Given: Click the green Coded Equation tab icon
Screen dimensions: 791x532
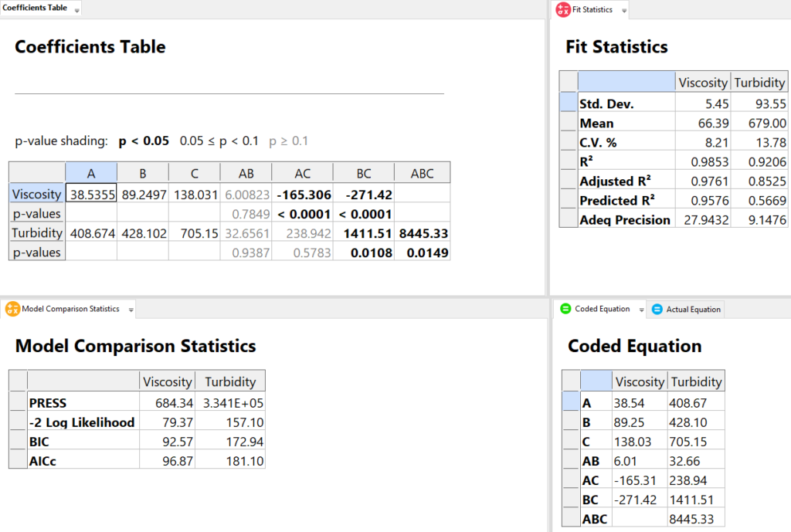Looking at the screenshot, I should click(x=565, y=309).
